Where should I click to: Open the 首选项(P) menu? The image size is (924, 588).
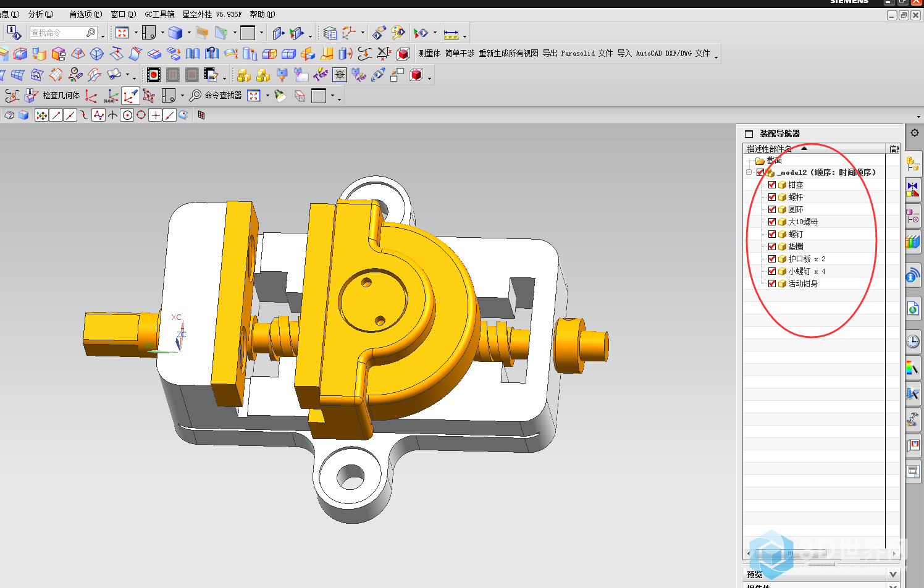pos(86,14)
